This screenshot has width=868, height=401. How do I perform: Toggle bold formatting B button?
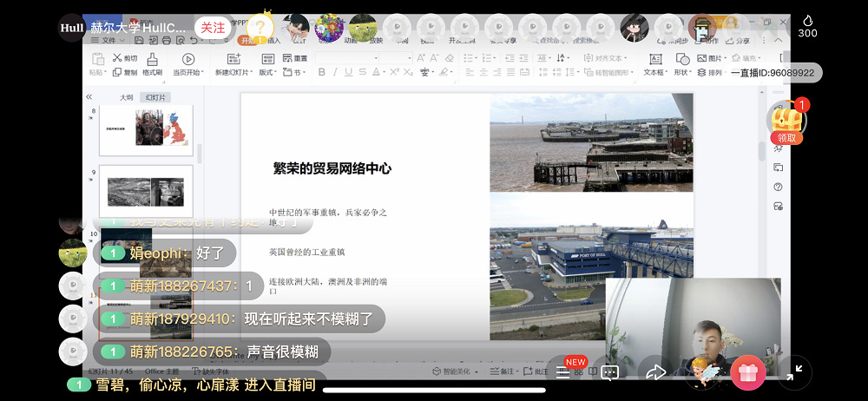321,72
